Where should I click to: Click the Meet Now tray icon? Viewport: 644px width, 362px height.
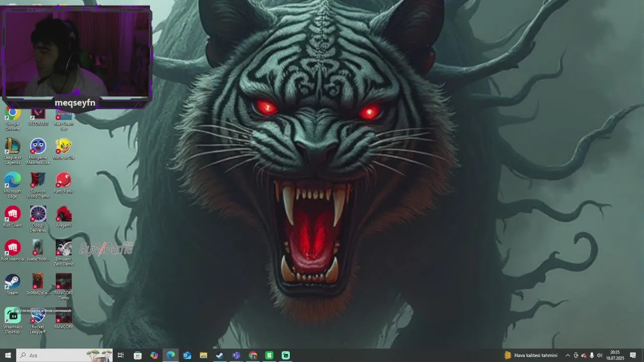click(x=576, y=355)
